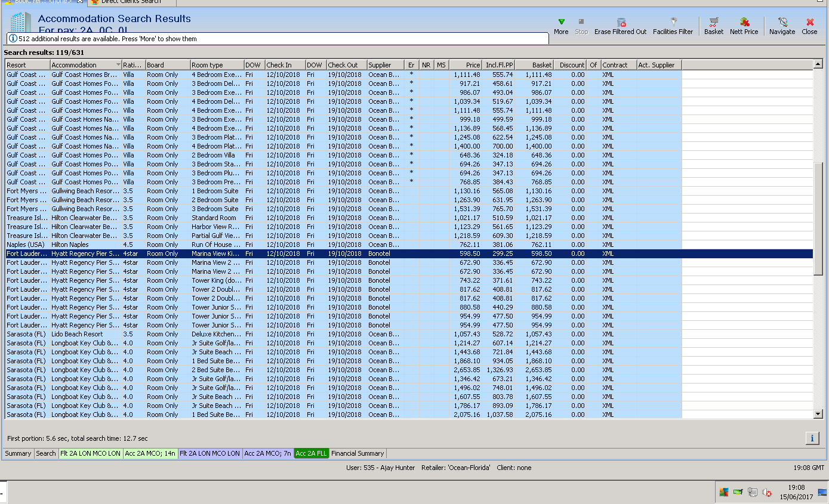Click the muted speaker tray icon
The width and height of the screenshot is (829, 504).
767,493
